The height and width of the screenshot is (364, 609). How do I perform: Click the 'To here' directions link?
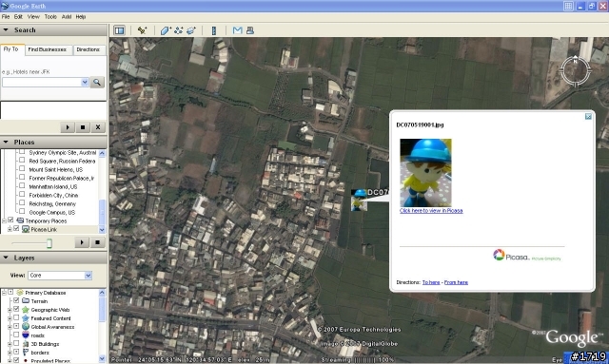431,282
